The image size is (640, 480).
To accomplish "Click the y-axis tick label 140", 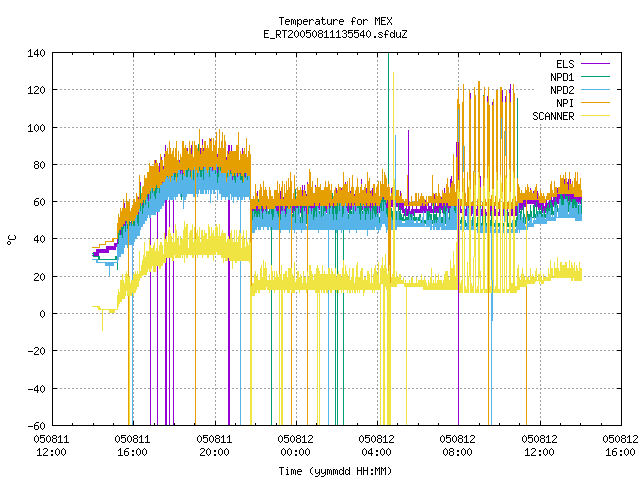I will [36, 53].
